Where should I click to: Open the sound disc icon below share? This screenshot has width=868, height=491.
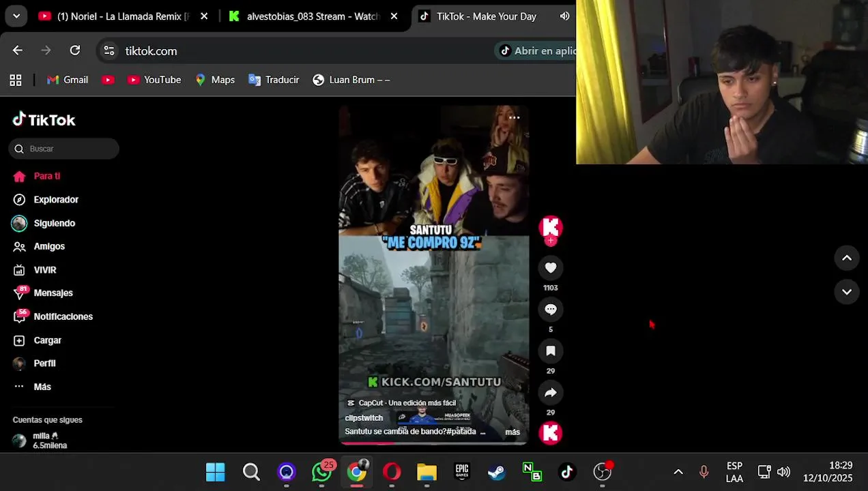(x=551, y=433)
